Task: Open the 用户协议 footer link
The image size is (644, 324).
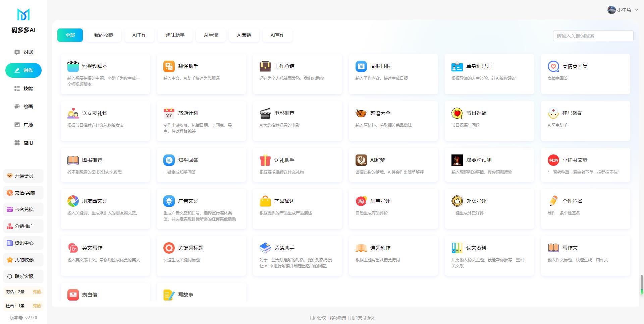Action: 318,318
